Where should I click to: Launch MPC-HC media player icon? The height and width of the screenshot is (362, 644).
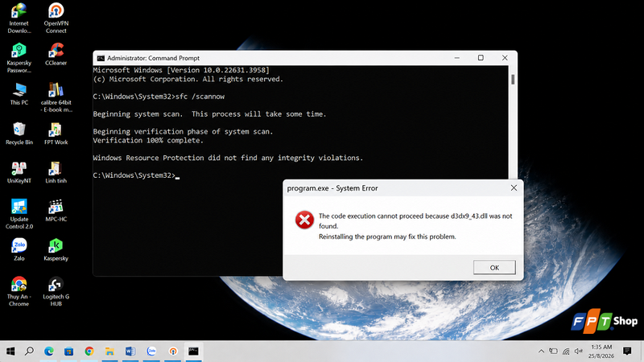[56, 211]
